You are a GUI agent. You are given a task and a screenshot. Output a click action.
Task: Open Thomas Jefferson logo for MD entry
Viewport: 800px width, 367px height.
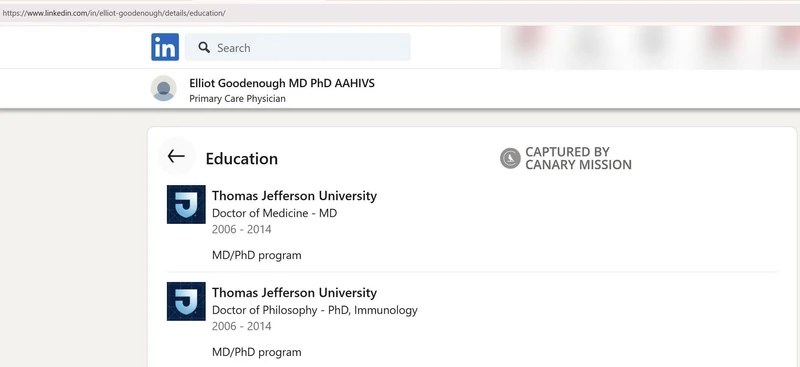point(186,204)
